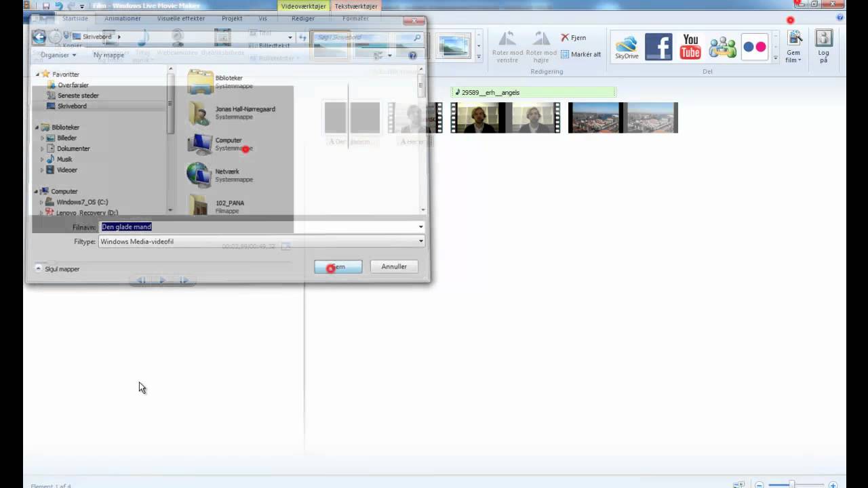Expand the Billeder library
Screen dimensions: 868x488
[x=42, y=138]
